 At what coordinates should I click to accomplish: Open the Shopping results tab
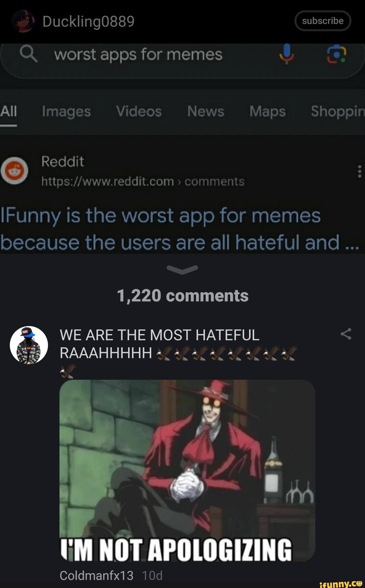pyautogui.click(x=338, y=111)
